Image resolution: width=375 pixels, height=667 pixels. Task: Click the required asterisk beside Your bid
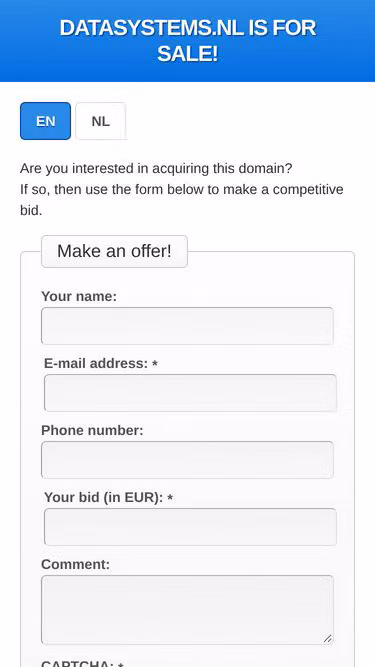[x=170, y=498]
